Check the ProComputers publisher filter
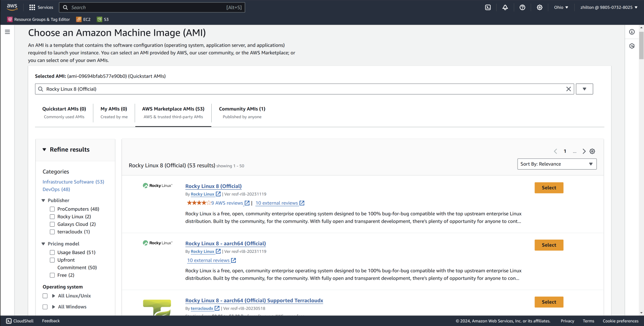Screen dimensions: 644x326 (52, 209)
